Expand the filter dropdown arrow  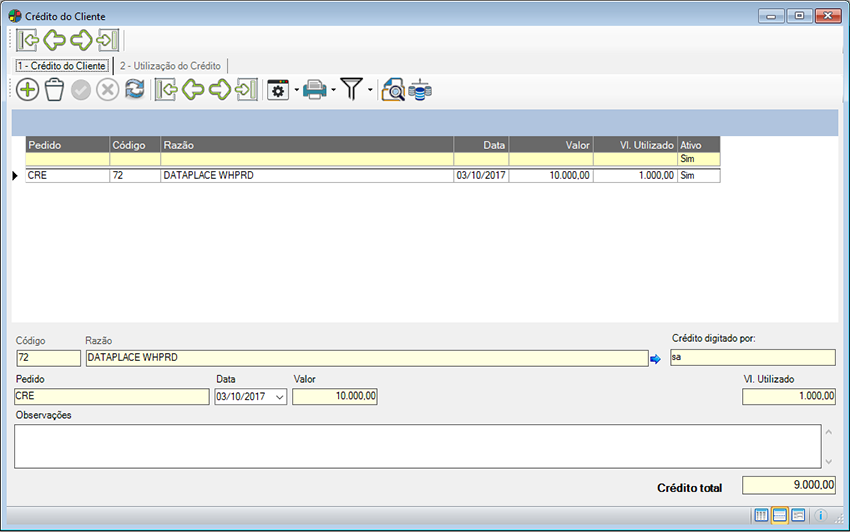coord(370,91)
